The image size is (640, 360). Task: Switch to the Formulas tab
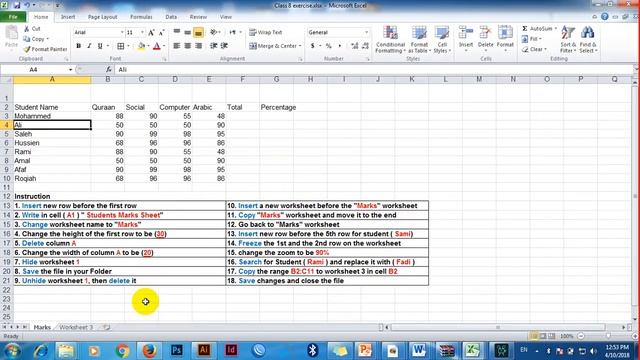click(x=141, y=17)
